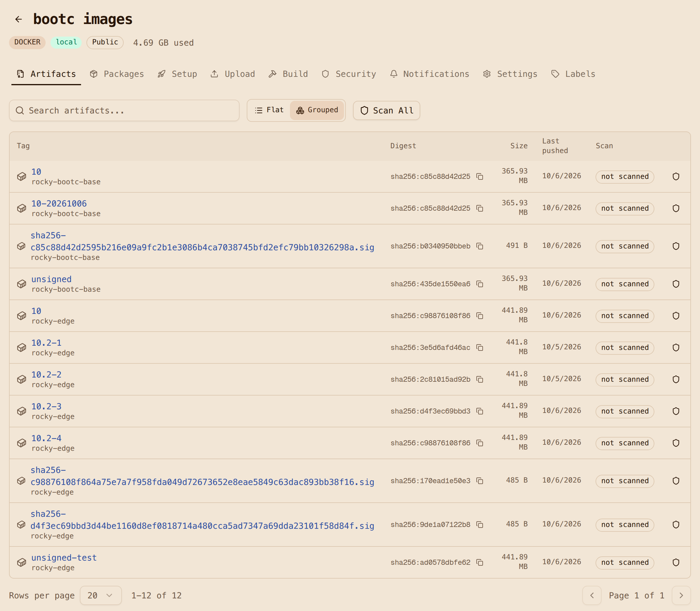Copy the sha256:3e5d6afd46ac digest

click(480, 348)
